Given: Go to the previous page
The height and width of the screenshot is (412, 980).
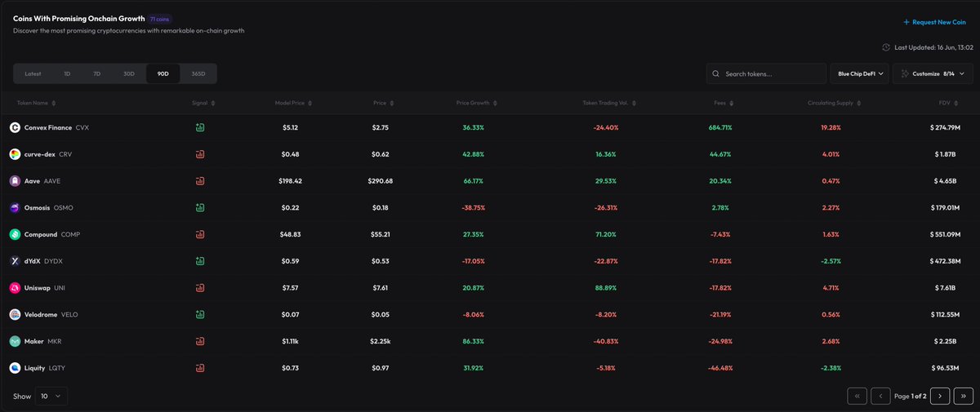Looking at the screenshot, I should coord(880,396).
